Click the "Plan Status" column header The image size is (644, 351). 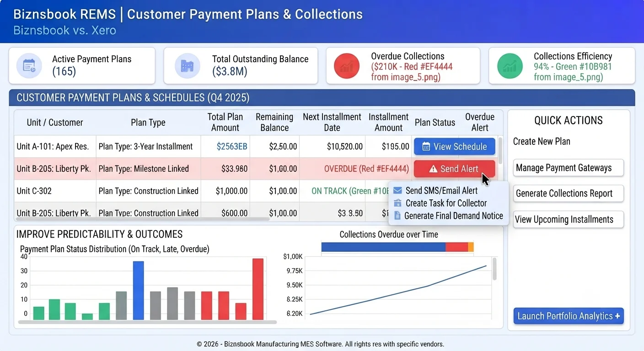pos(435,122)
